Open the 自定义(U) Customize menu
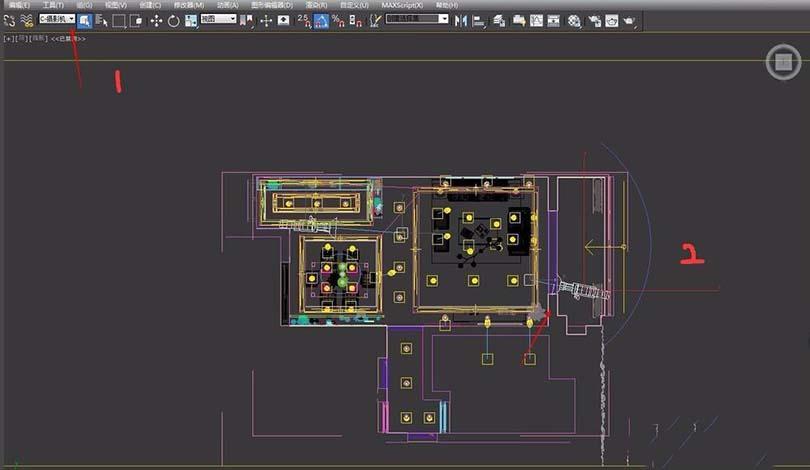This screenshot has height=470, width=810. coord(354,5)
